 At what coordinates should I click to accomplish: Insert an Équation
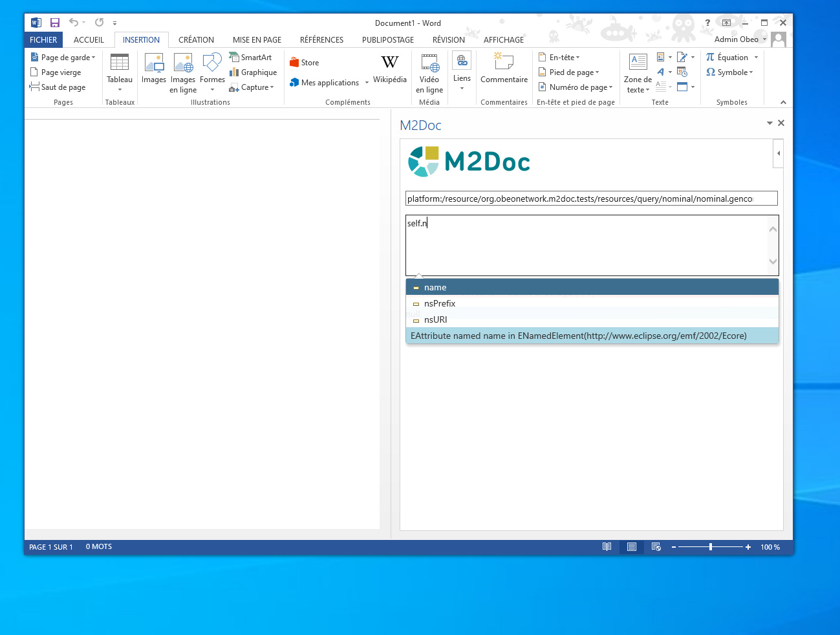(727, 58)
